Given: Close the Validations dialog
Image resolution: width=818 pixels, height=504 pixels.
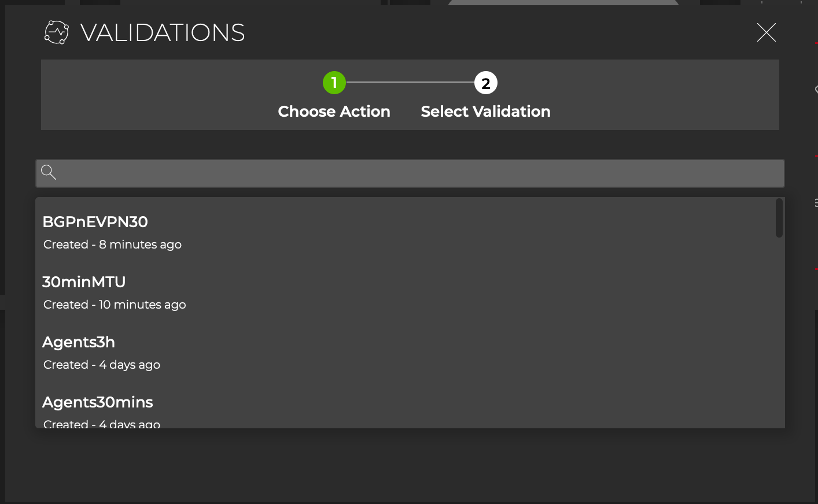Looking at the screenshot, I should click(x=766, y=32).
